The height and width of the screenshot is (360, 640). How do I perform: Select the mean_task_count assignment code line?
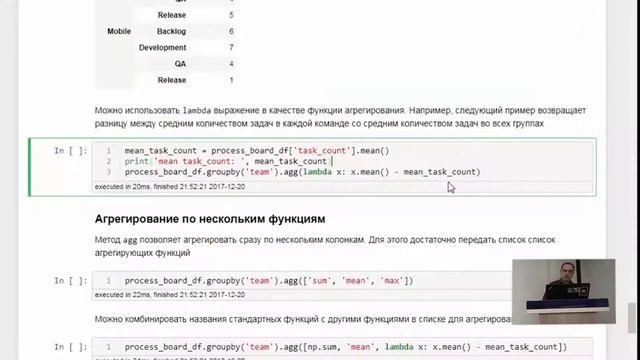click(257, 151)
